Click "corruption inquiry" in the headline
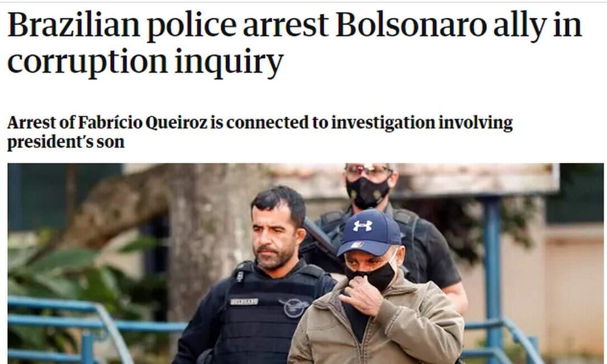 point(145,62)
